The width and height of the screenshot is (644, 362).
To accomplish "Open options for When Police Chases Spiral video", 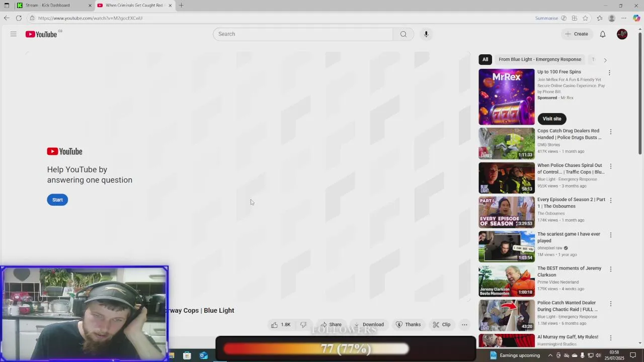I will [611, 166].
